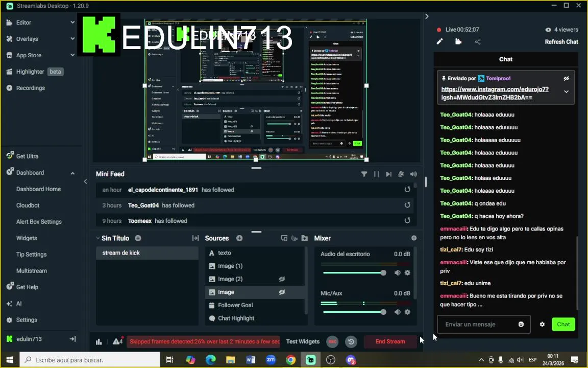588x368 pixels.
Task: Mute the Mic/Aux channel
Action: (398, 312)
